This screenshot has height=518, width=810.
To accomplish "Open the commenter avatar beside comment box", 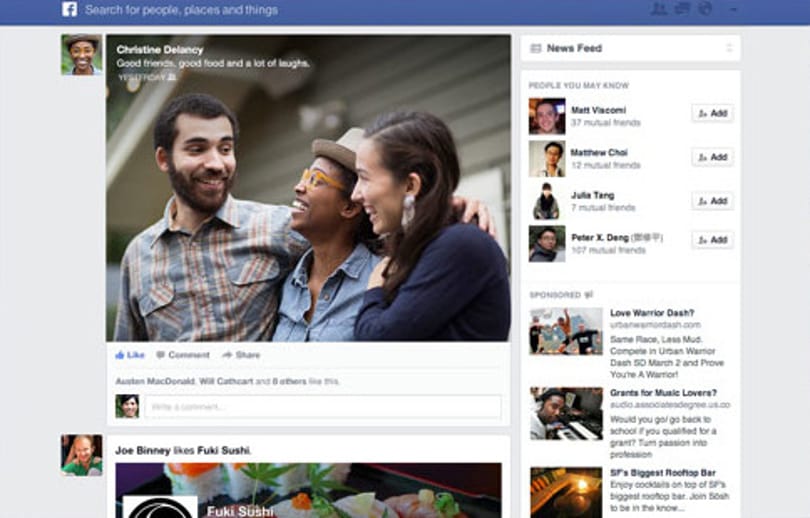I will pos(127,406).
